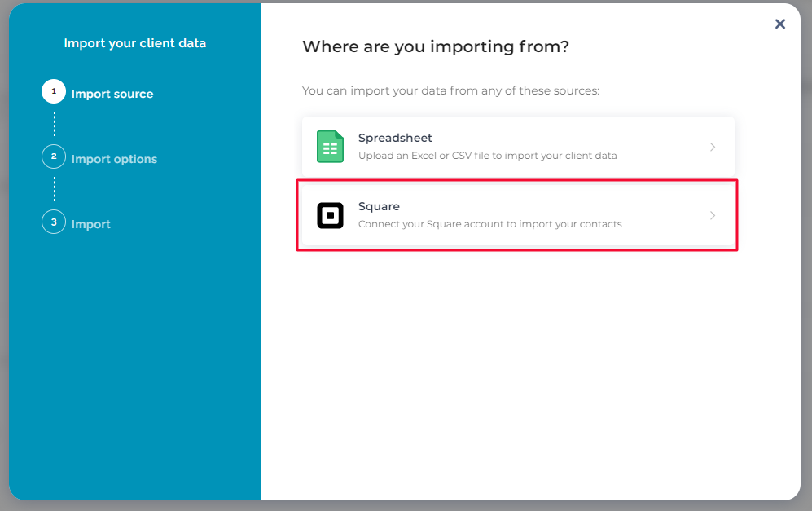Viewport: 812px width, 511px height.
Task: Choose the Square title text
Action: click(379, 206)
